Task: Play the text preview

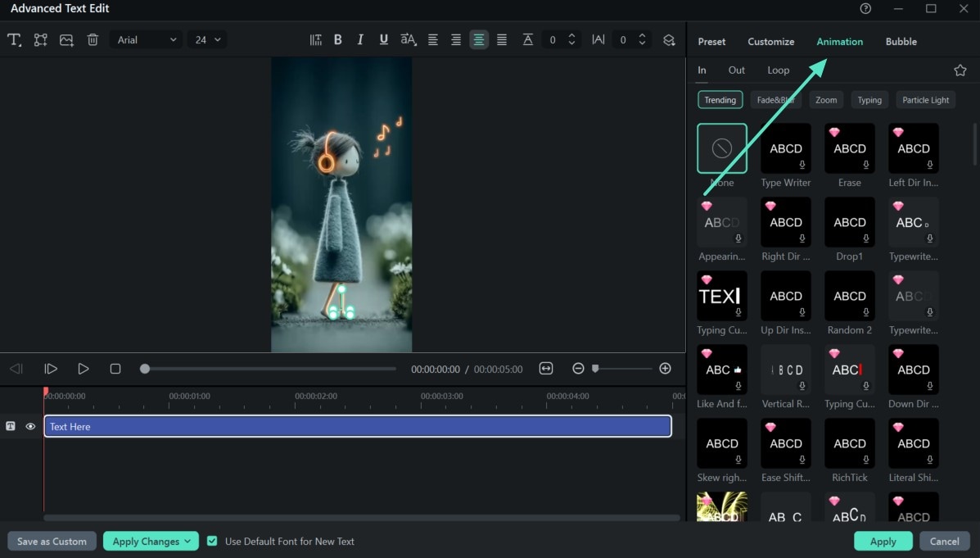Action: click(x=84, y=369)
